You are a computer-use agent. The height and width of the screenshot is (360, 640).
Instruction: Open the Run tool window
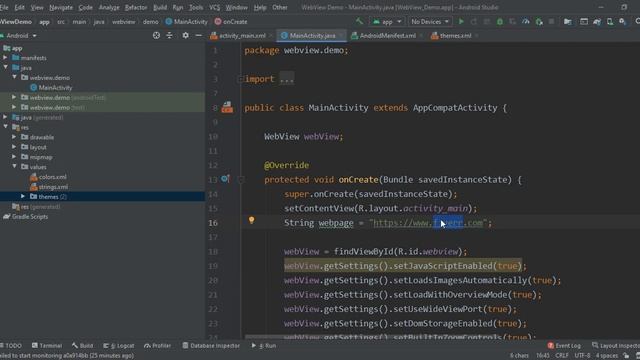coord(264,345)
